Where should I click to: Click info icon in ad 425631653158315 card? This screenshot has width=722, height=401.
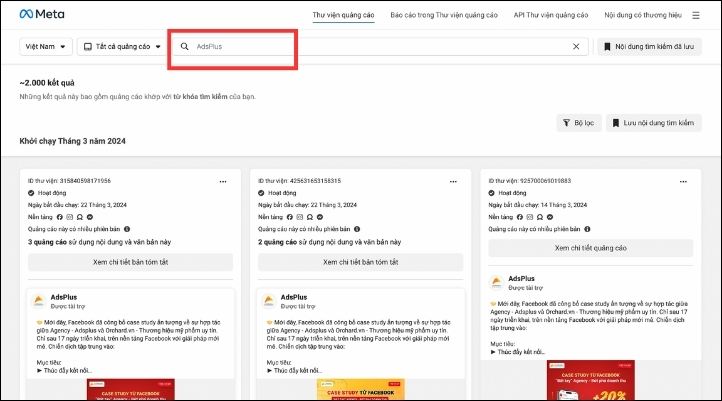pyautogui.click(x=357, y=229)
